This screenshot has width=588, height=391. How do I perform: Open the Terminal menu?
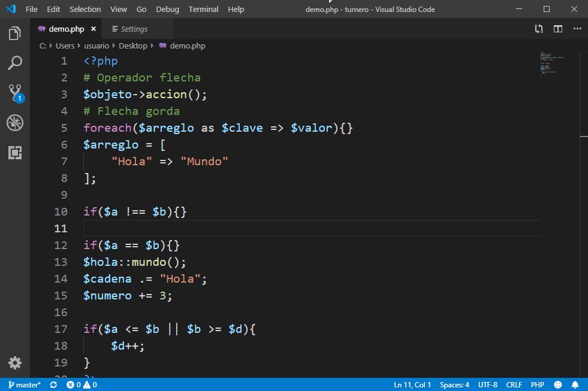tap(203, 10)
